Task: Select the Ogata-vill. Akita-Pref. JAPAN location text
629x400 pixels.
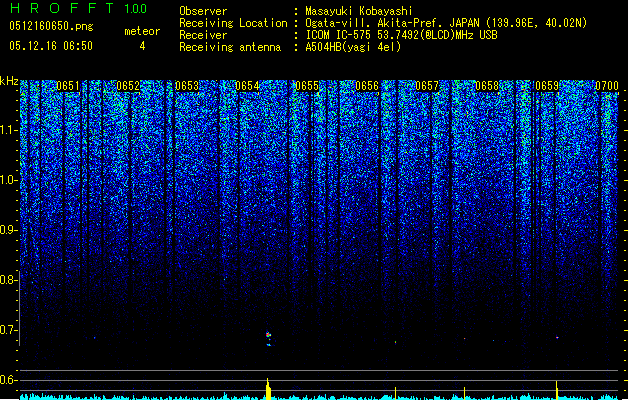Action: (x=392, y=23)
